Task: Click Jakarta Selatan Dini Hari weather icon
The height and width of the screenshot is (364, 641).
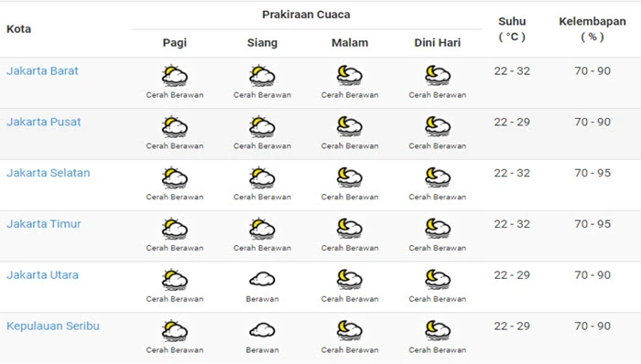Action: (x=438, y=177)
